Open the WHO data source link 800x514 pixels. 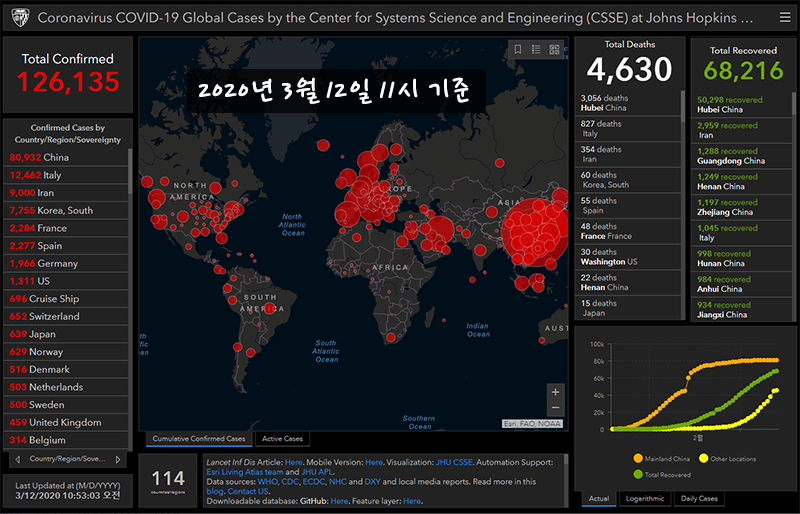coord(267,481)
